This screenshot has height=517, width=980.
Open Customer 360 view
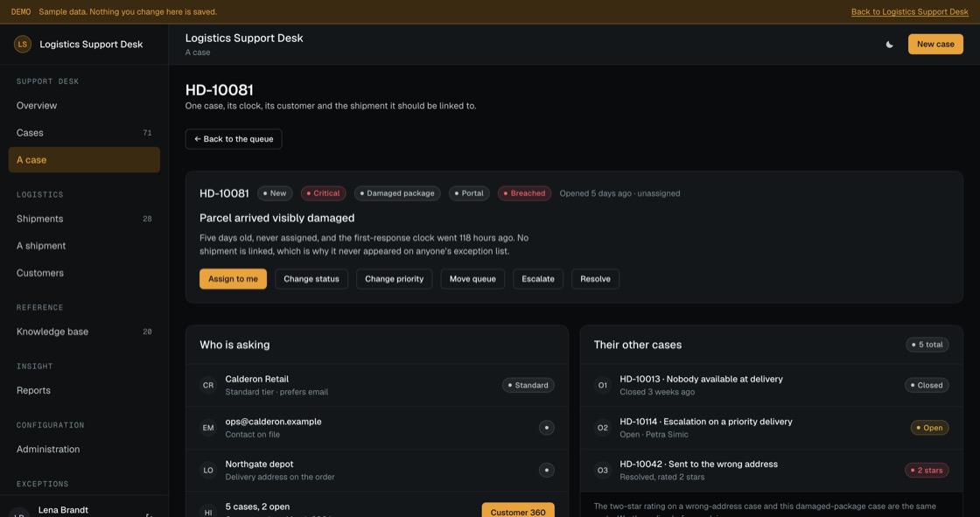517,510
